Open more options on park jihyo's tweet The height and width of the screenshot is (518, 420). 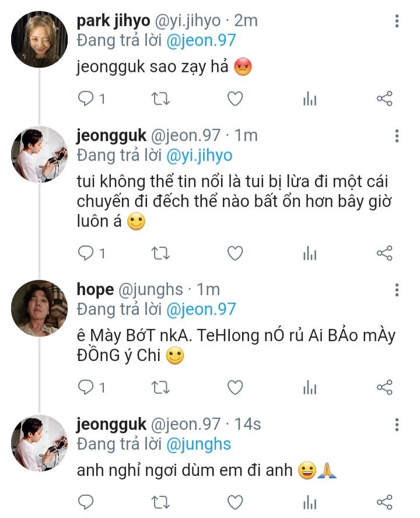click(x=397, y=22)
